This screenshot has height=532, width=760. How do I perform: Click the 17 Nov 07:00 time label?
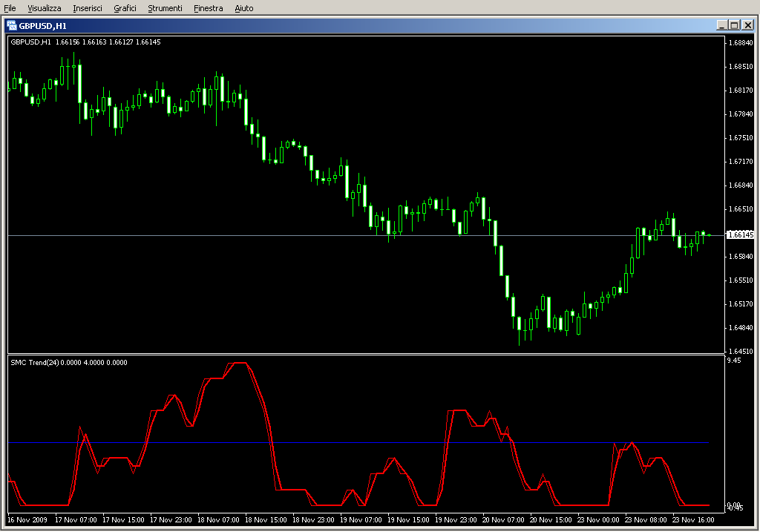76,520
